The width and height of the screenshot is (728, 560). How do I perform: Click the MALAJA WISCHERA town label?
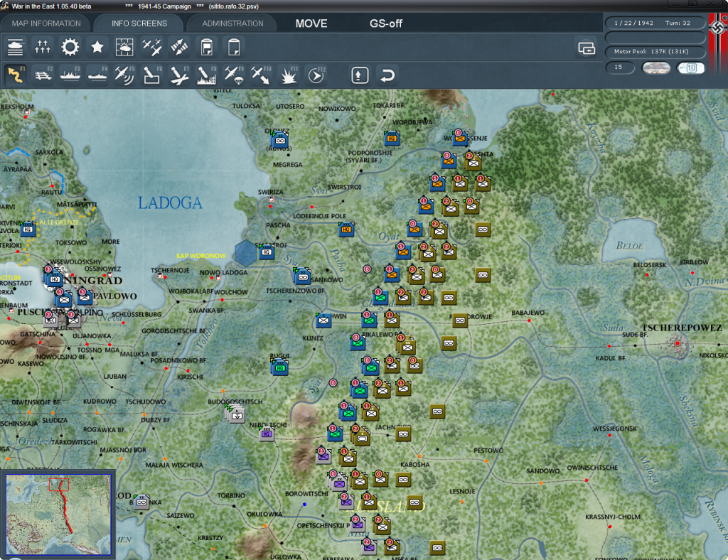point(174,465)
